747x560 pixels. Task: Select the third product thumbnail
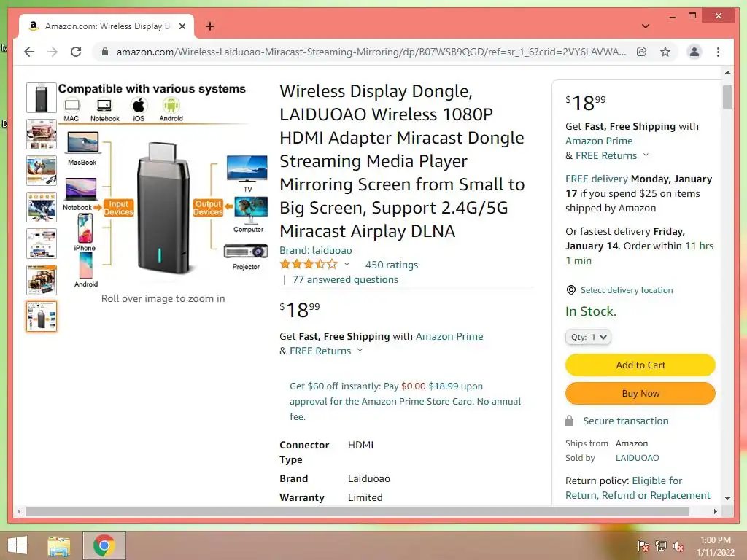coord(42,171)
